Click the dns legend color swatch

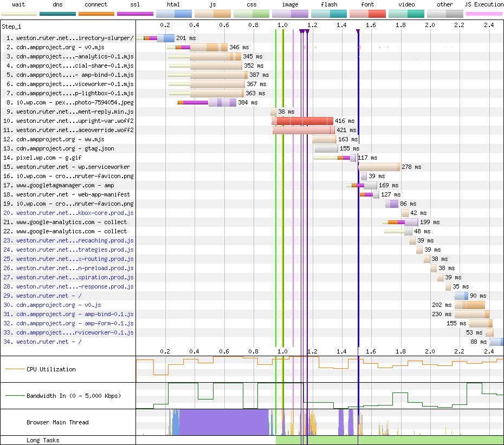(57, 13)
